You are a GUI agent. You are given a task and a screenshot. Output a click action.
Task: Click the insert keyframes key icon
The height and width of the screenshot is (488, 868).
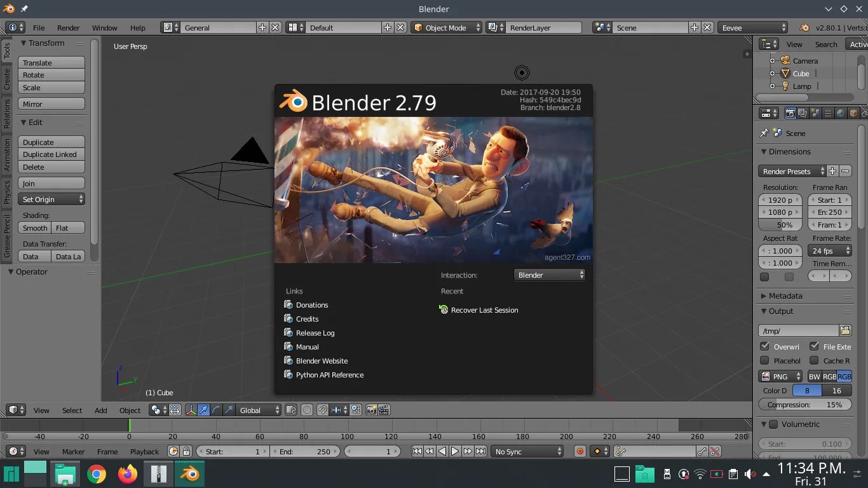click(702, 451)
